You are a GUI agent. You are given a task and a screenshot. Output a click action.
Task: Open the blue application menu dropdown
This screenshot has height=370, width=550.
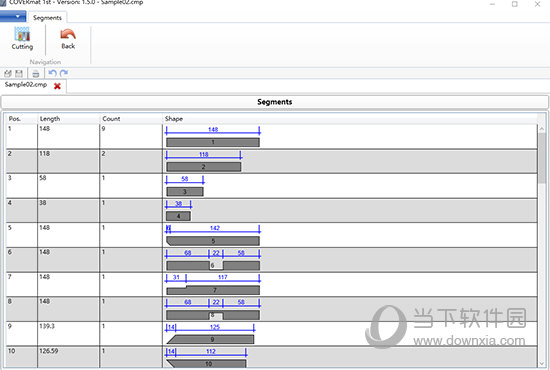(13, 16)
